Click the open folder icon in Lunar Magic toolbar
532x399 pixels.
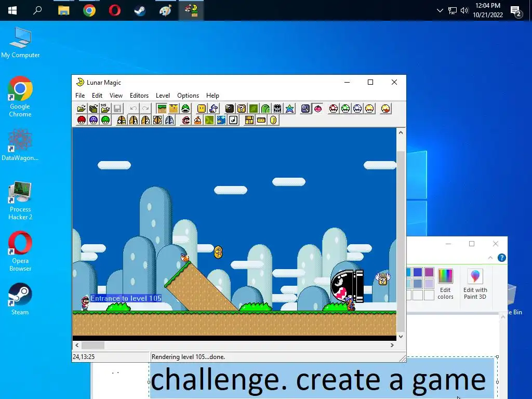(82, 109)
